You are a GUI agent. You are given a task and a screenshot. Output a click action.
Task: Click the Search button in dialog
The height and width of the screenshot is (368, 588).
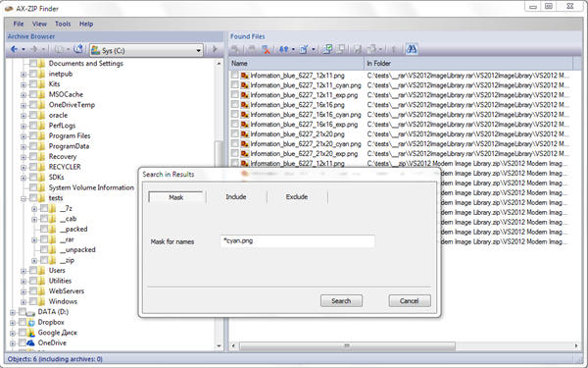(341, 301)
